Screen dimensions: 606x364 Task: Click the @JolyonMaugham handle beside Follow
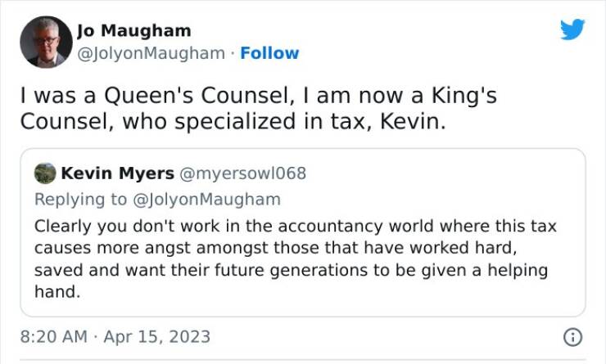(151, 53)
